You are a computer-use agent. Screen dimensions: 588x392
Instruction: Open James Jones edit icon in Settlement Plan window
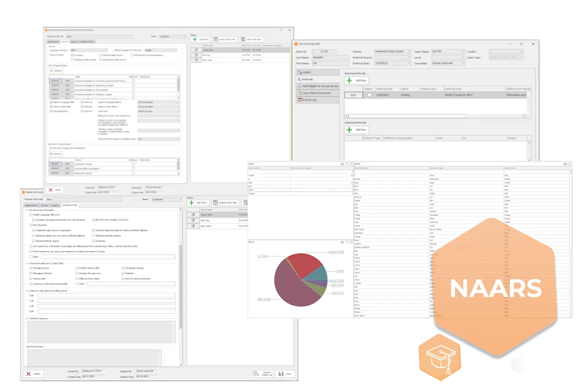(194, 214)
